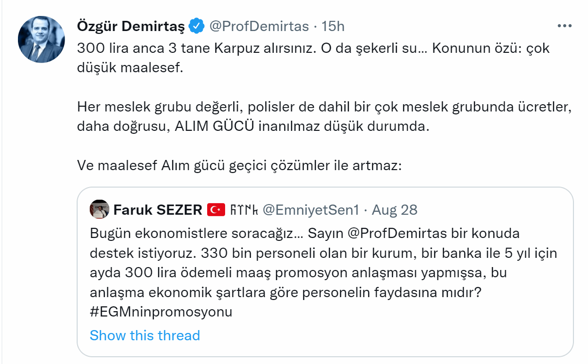Click the Faruk SEZER name

(x=158, y=210)
